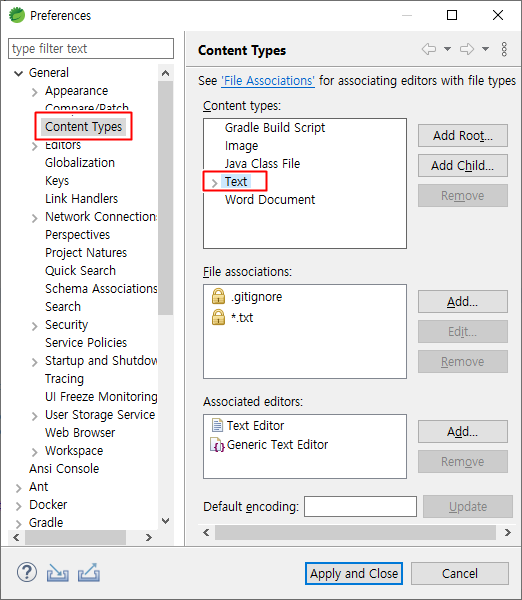522x600 pixels.
Task: Select Keys preference page
Action: point(57,181)
